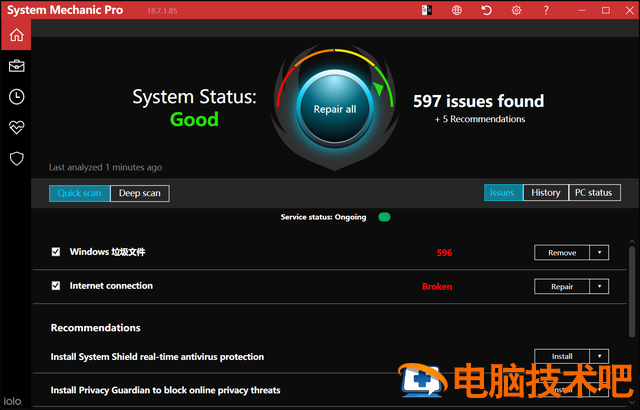Viewport: 640px width, 410px height.
Task: Click the green 'Good' status text
Action: point(194,120)
